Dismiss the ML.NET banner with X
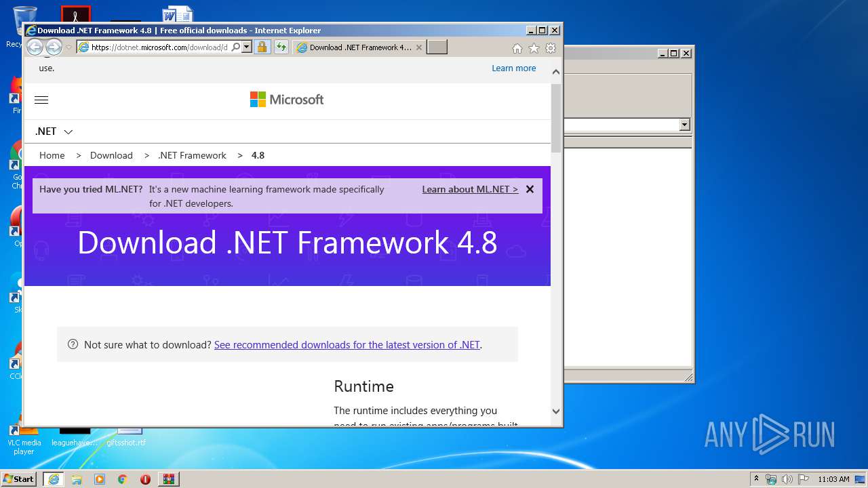 pyautogui.click(x=530, y=189)
